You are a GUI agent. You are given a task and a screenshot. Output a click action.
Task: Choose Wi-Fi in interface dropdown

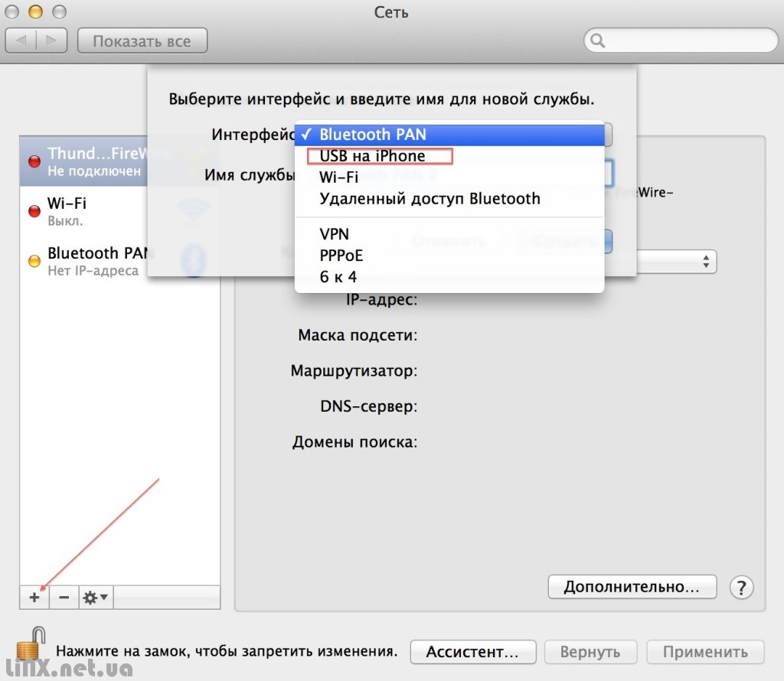pyautogui.click(x=449, y=177)
